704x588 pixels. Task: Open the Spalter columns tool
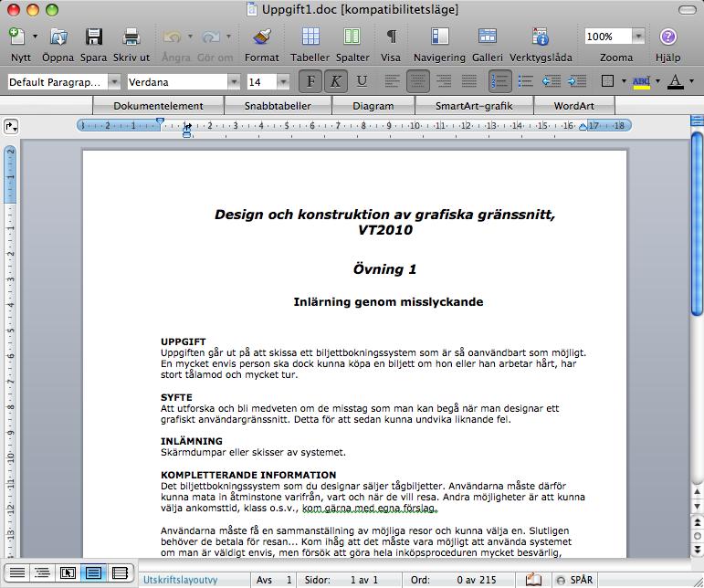point(352,37)
